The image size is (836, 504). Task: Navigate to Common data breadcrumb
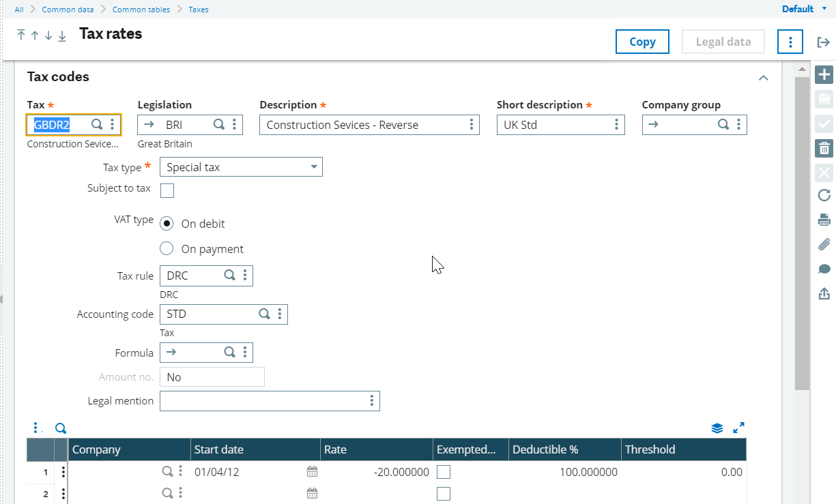(68, 10)
